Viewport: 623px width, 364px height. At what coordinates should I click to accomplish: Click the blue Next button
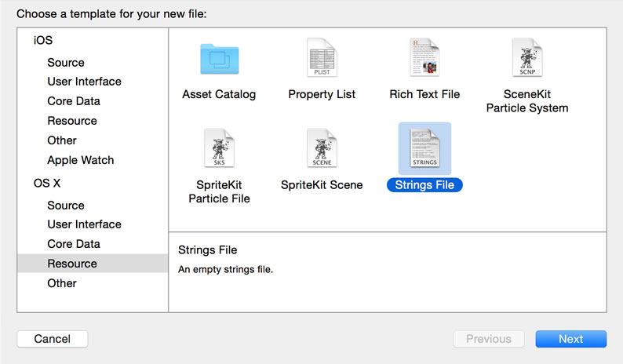571,339
